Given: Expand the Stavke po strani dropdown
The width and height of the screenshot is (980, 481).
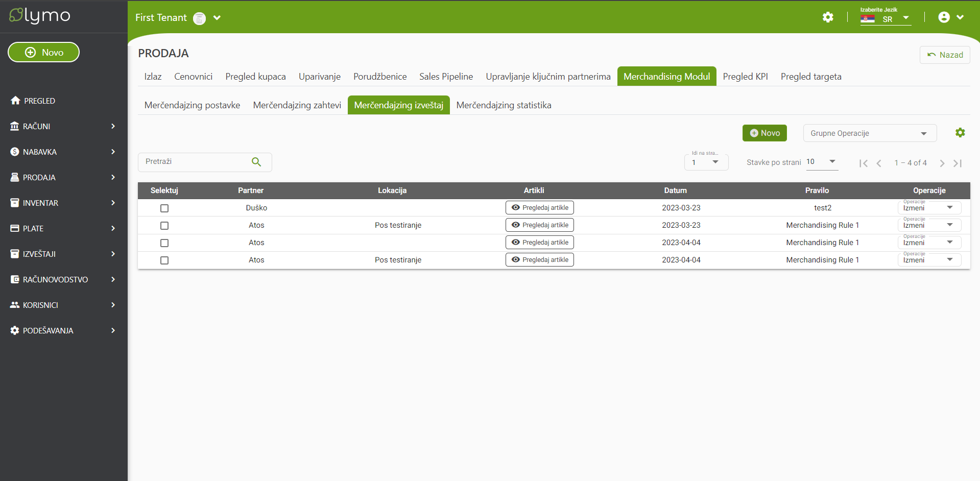Looking at the screenshot, I should (x=821, y=162).
